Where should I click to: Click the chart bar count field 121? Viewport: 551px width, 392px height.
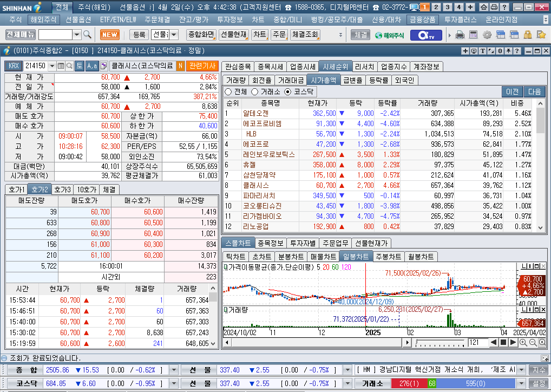pyautogui.click(x=477, y=342)
